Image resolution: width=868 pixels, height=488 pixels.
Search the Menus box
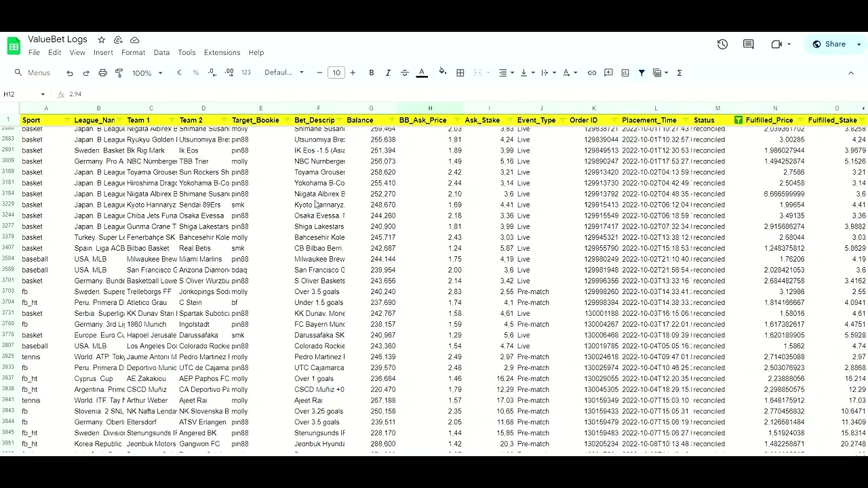pos(34,73)
